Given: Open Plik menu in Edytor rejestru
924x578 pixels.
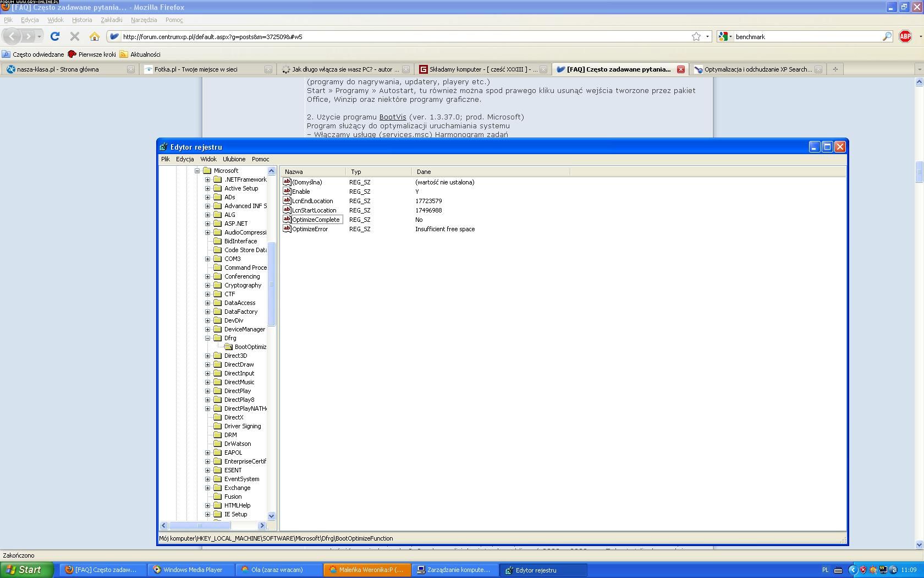Looking at the screenshot, I should (166, 159).
